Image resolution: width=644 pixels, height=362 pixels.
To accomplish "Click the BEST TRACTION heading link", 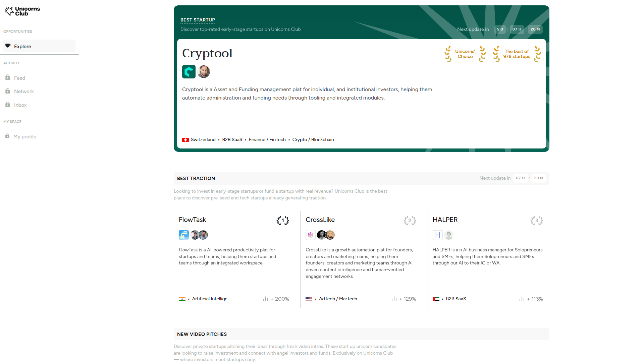I will pos(196,178).
